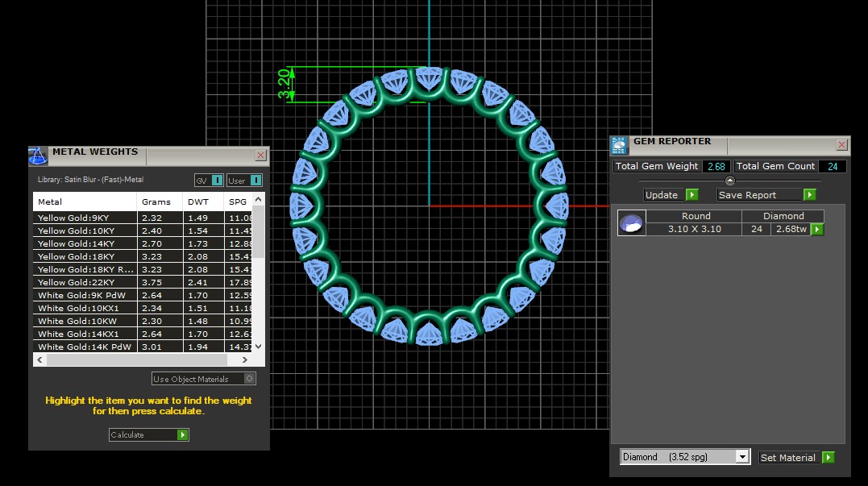The width and height of the screenshot is (868, 486).
Task: Click the Round shape cell
Action: [x=696, y=216]
